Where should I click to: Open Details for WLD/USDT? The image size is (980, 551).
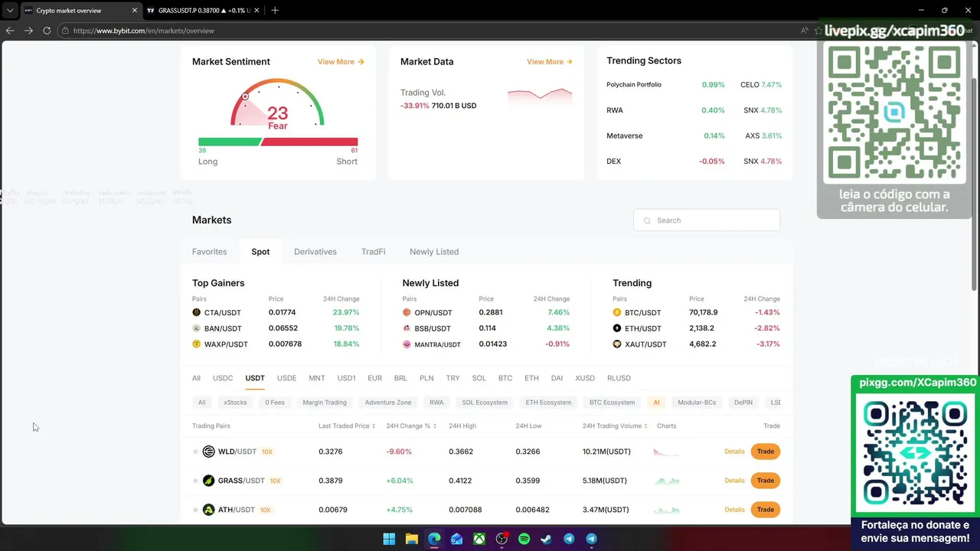click(734, 452)
